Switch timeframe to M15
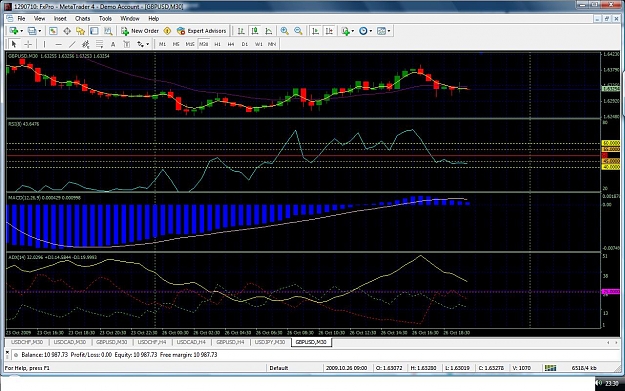Screen dimensions: 625x391 click(x=190, y=44)
